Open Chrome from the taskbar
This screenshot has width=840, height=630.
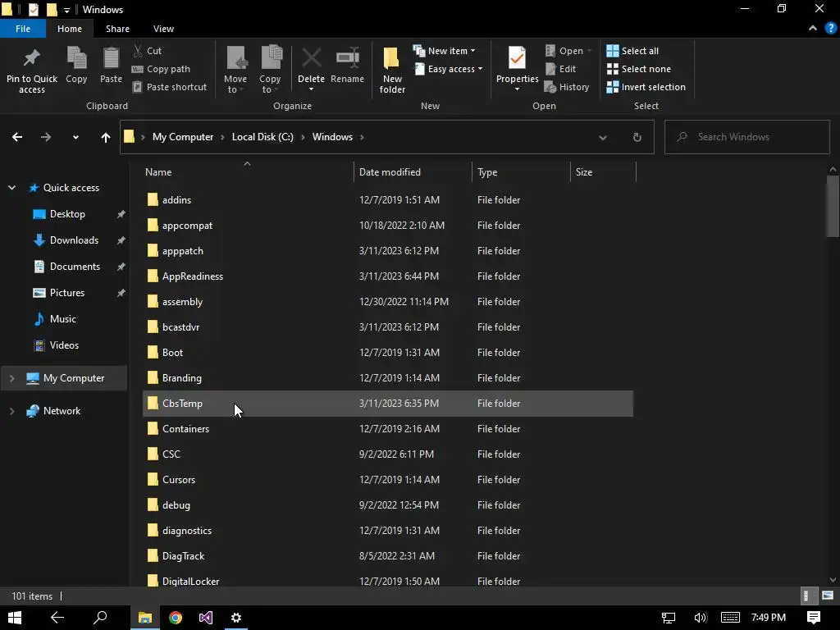pyautogui.click(x=176, y=618)
